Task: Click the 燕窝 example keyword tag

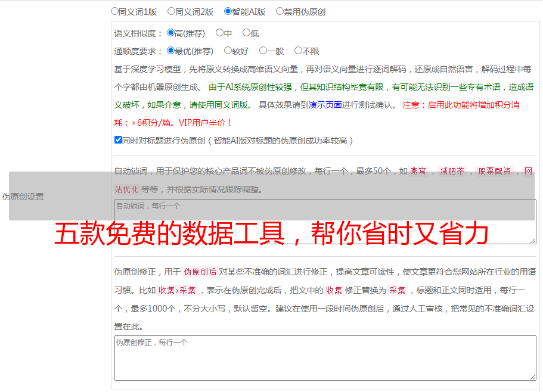Action: tap(418, 171)
